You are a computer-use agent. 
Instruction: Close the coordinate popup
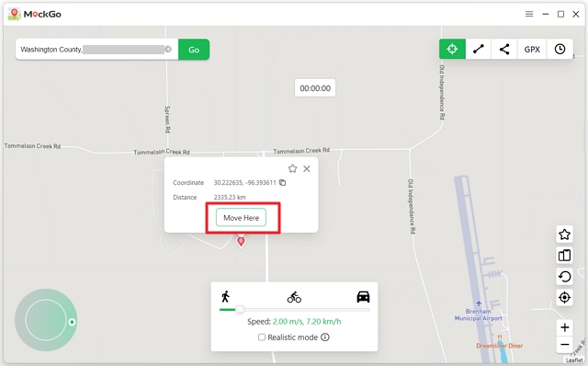[x=307, y=169]
